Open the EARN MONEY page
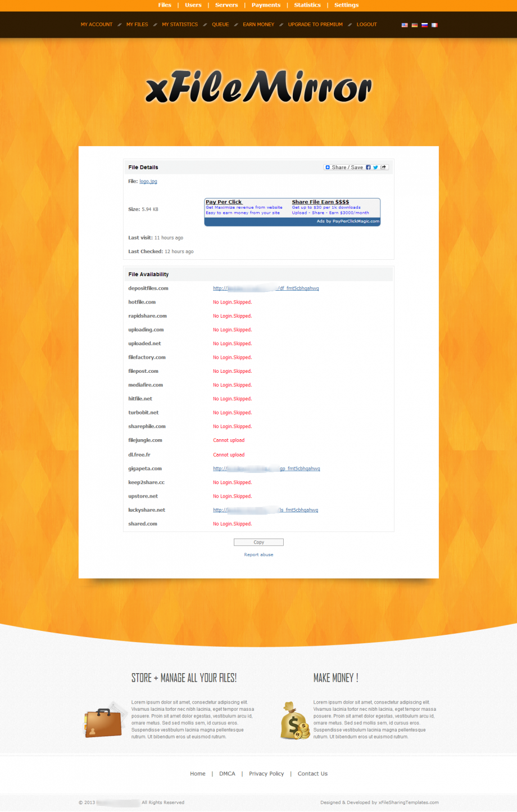The height and width of the screenshot is (812, 517). tap(258, 25)
